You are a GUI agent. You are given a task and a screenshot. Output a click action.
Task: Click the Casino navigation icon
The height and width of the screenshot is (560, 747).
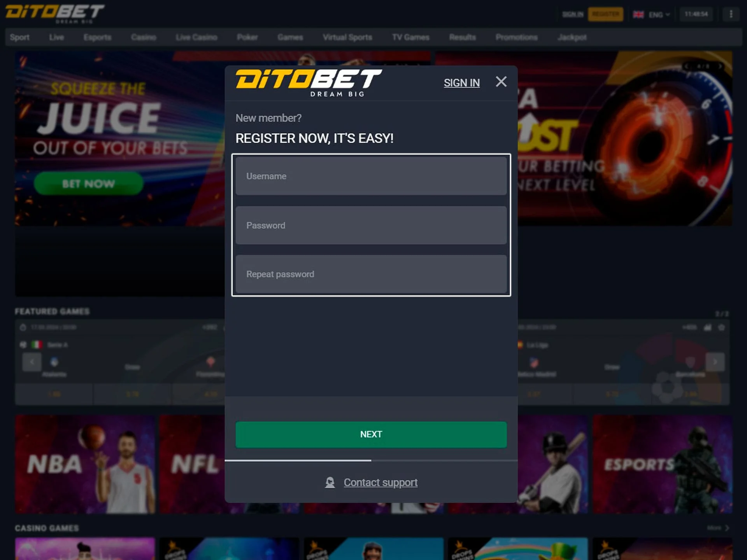coord(143,37)
